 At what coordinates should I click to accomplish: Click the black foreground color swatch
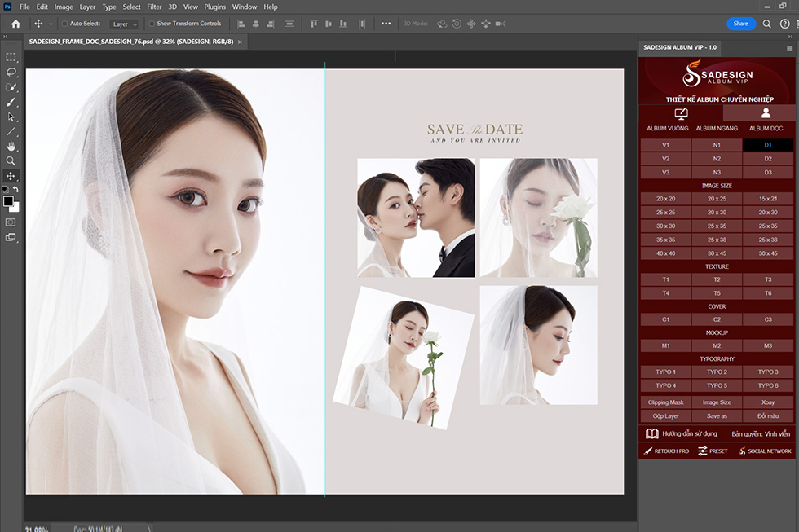(x=8, y=200)
